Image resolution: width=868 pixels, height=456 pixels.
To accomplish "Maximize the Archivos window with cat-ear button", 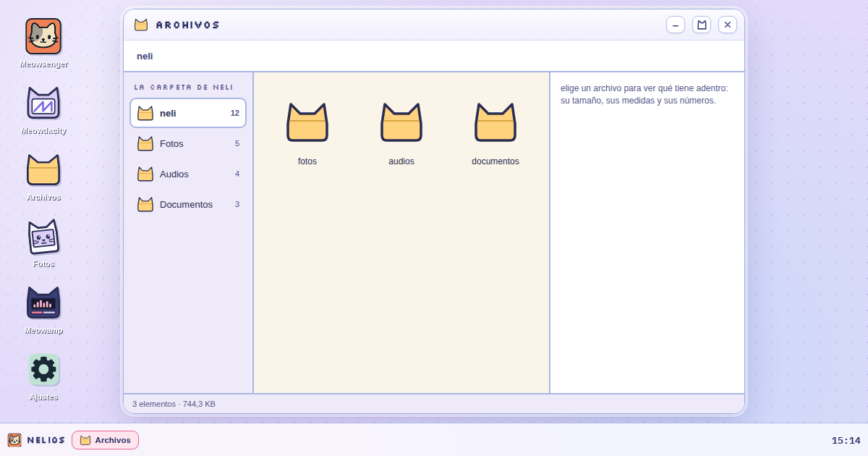I will point(702,25).
